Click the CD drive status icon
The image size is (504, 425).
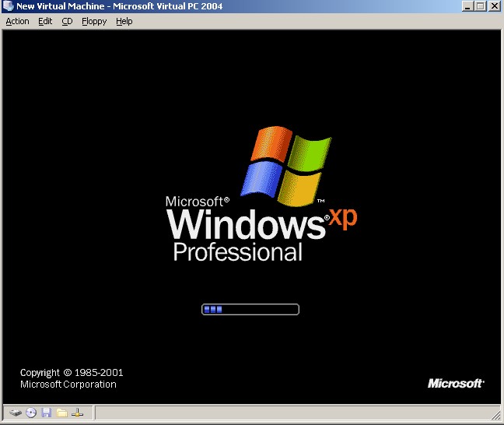(x=31, y=413)
